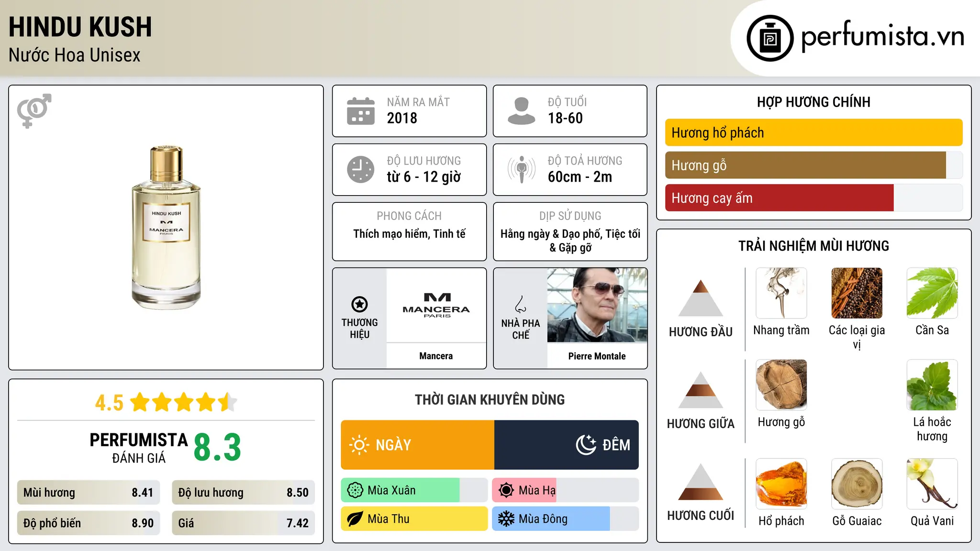Click the perfumista.vn bottle logo icon
980x551 pixels.
(770, 38)
